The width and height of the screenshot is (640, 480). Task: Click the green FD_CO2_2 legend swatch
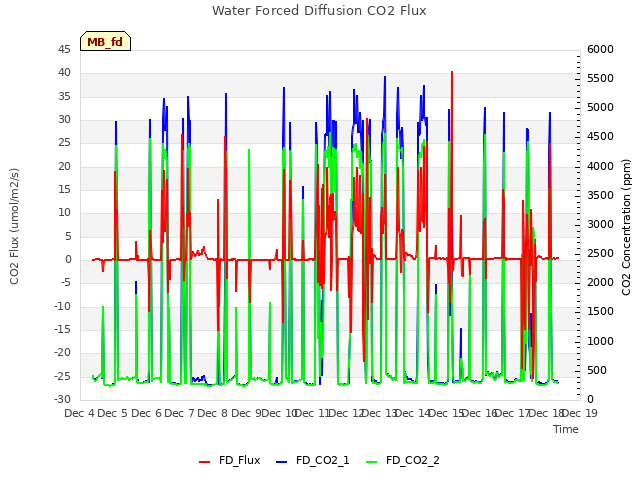pos(372,462)
